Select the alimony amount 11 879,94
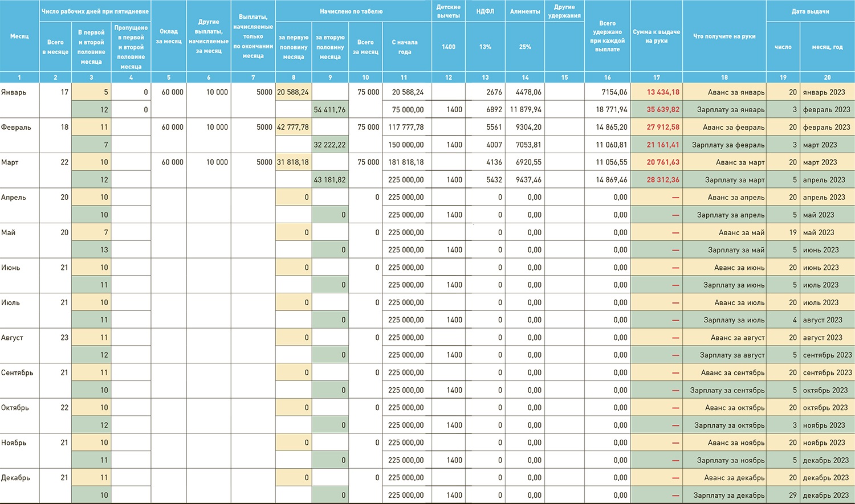 (525, 110)
